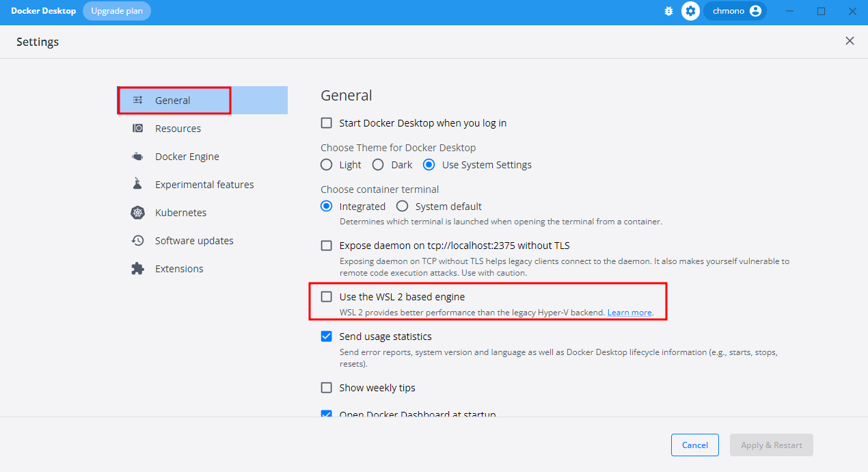Viewport: 868px width, 472px height.
Task: Click the General heading text
Action: [347, 96]
